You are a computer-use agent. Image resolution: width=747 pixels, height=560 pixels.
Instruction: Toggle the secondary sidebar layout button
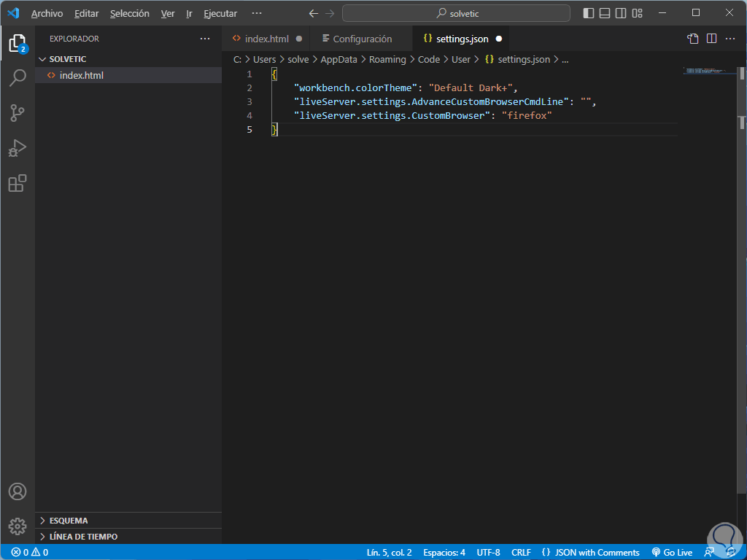point(621,13)
